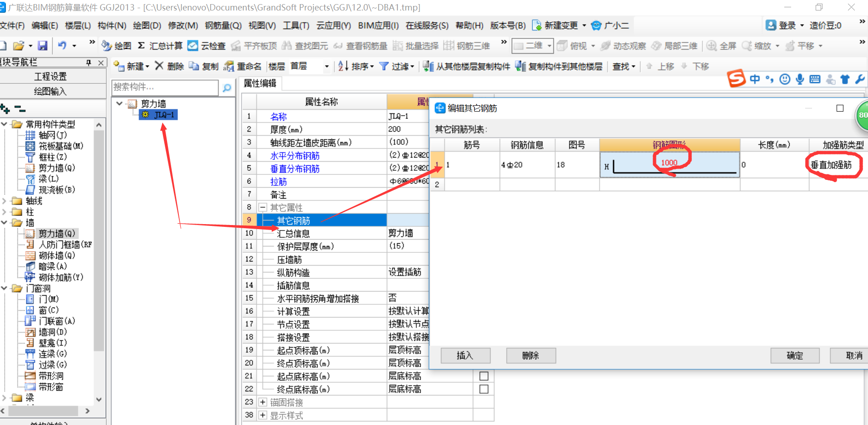Expand the 显示样式 property group
This screenshot has height=425, width=868.
pyautogui.click(x=263, y=415)
